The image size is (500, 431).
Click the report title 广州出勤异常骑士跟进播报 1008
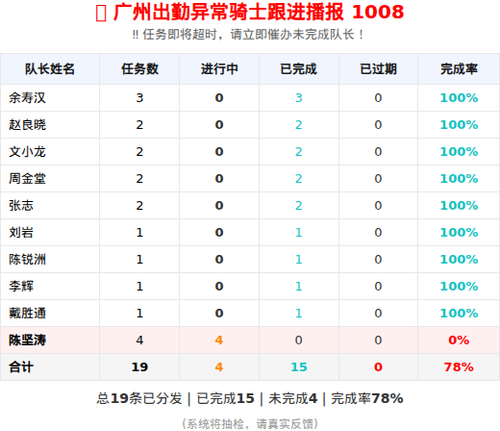(258, 12)
